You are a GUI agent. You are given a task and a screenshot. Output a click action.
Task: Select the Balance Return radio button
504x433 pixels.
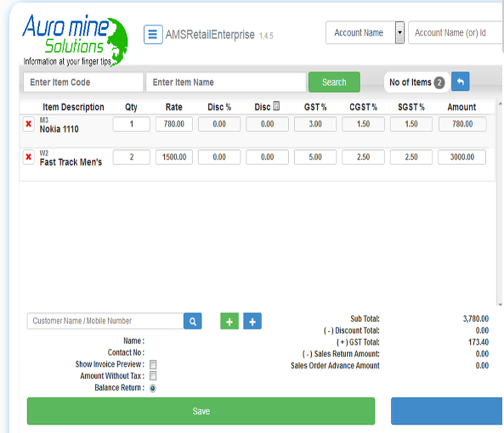[x=153, y=388]
